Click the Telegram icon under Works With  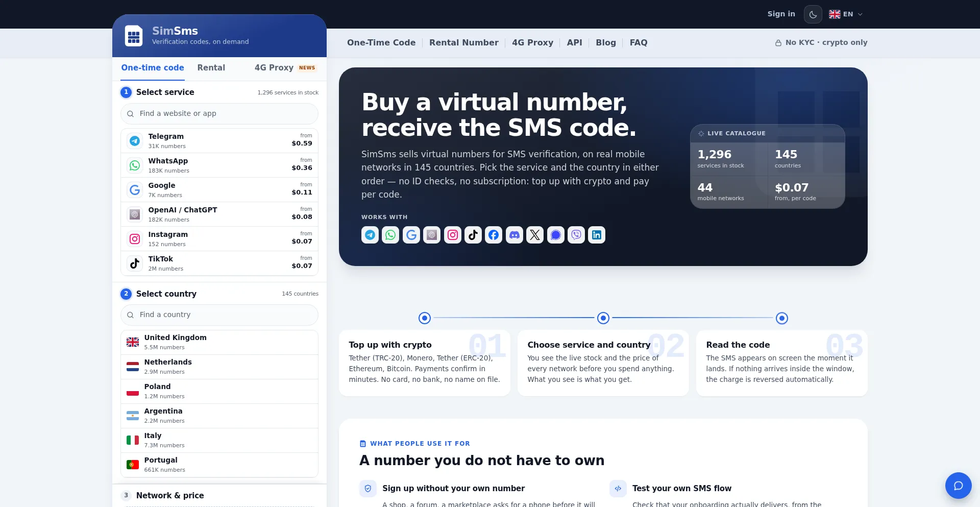(370, 235)
